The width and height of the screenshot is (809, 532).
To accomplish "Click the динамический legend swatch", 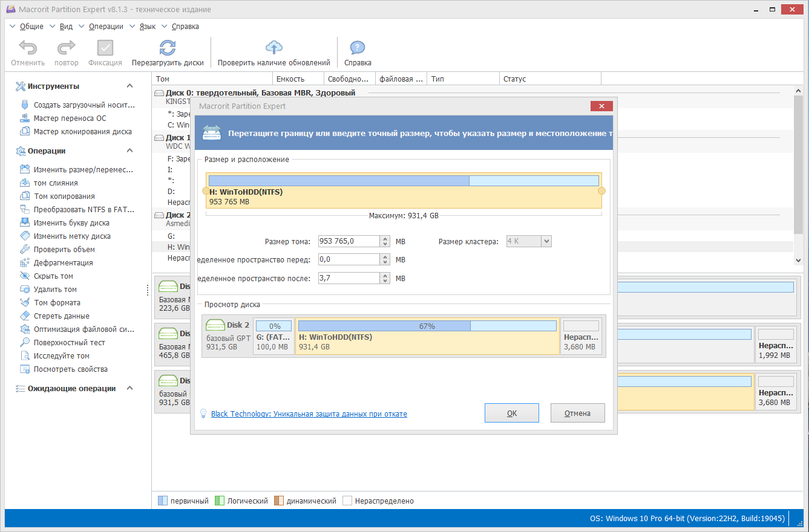I will pos(279,501).
